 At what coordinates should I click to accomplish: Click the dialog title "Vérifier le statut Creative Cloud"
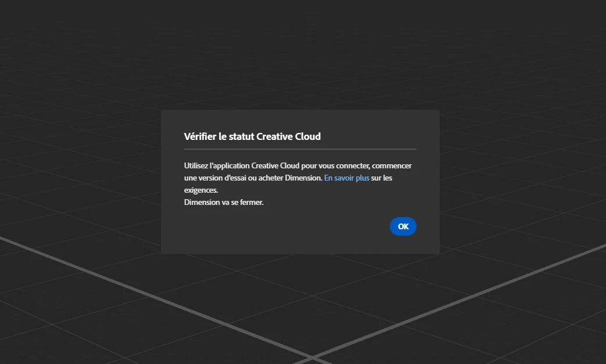[252, 136]
